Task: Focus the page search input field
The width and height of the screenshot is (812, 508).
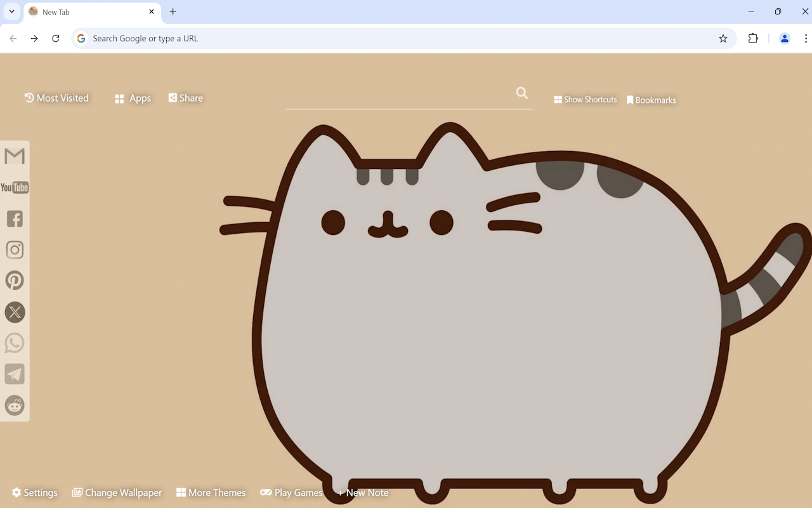Action: click(400, 95)
